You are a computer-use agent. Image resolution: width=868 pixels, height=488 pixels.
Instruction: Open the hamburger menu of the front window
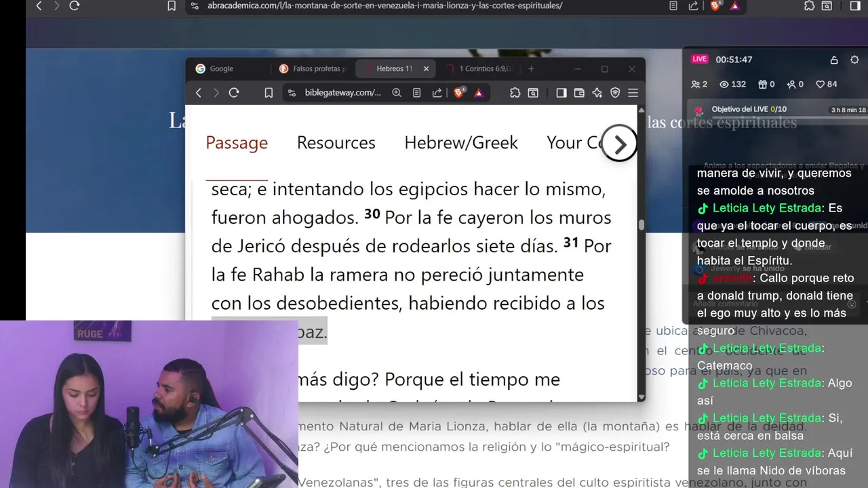pos(633,93)
